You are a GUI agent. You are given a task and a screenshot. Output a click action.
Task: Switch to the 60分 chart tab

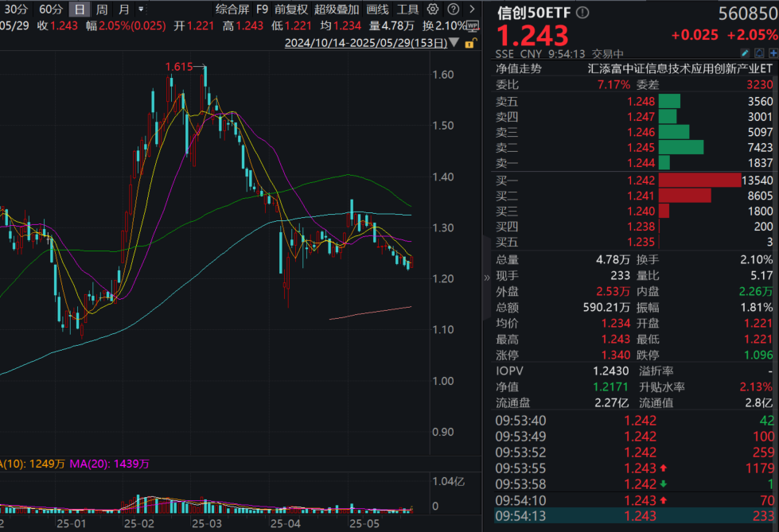[49, 9]
